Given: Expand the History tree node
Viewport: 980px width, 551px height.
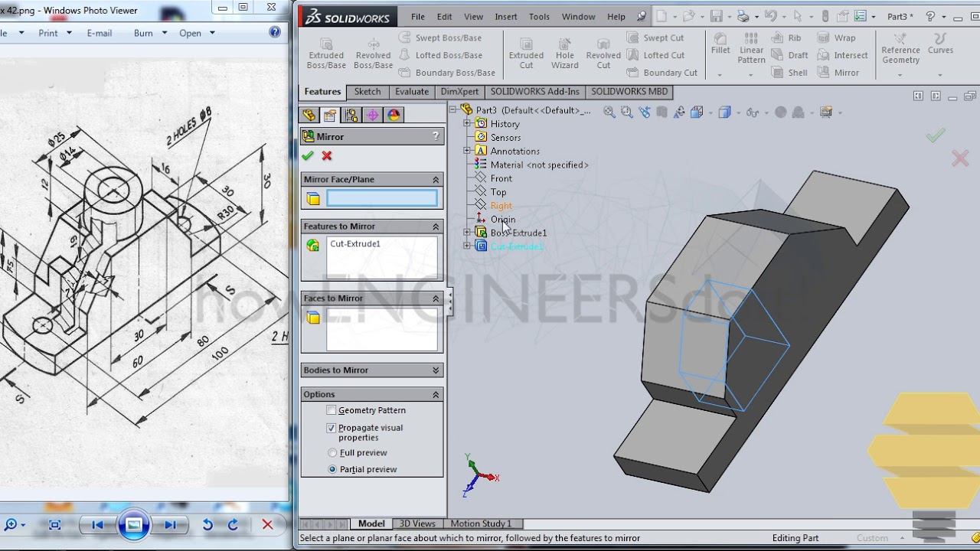Looking at the screenshot, I should [x=467, y=123].
